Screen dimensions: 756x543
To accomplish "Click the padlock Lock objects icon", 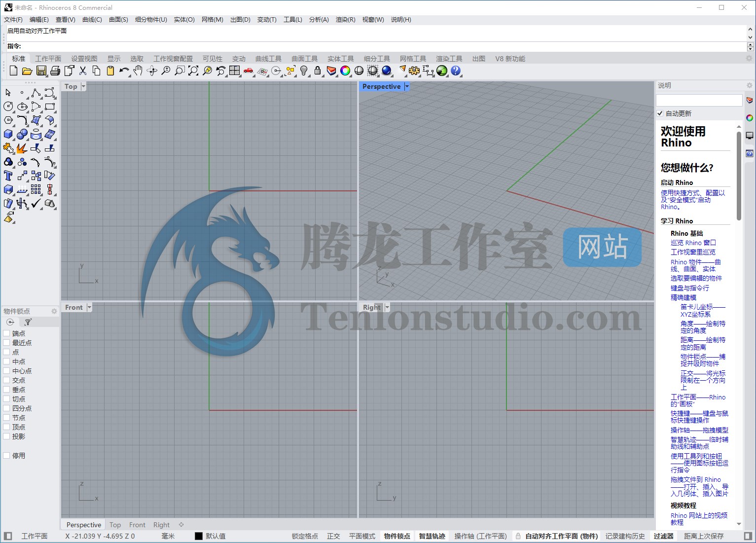I will click(318, 71).
